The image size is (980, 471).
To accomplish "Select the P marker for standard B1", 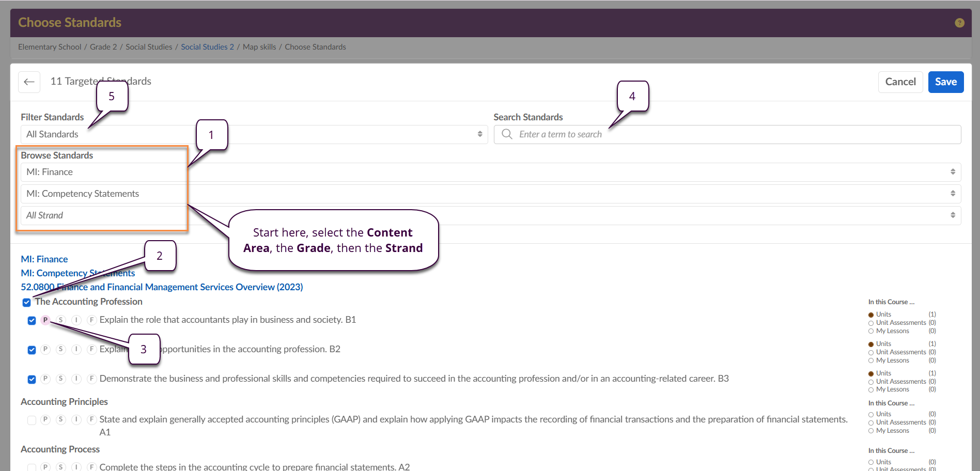I will pos(45,320).
